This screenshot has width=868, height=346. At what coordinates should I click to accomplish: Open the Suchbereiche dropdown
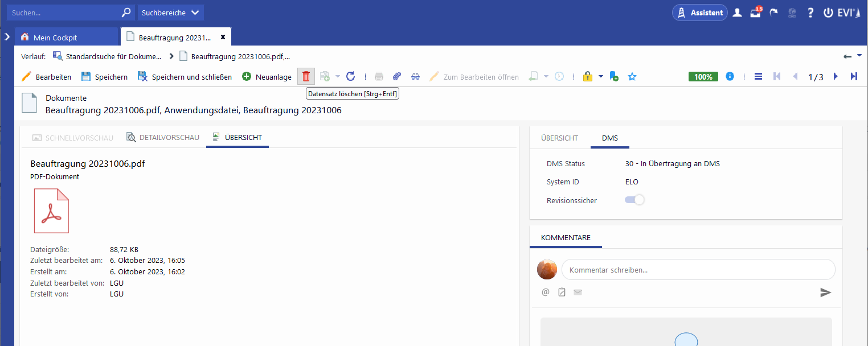[170, 13]
